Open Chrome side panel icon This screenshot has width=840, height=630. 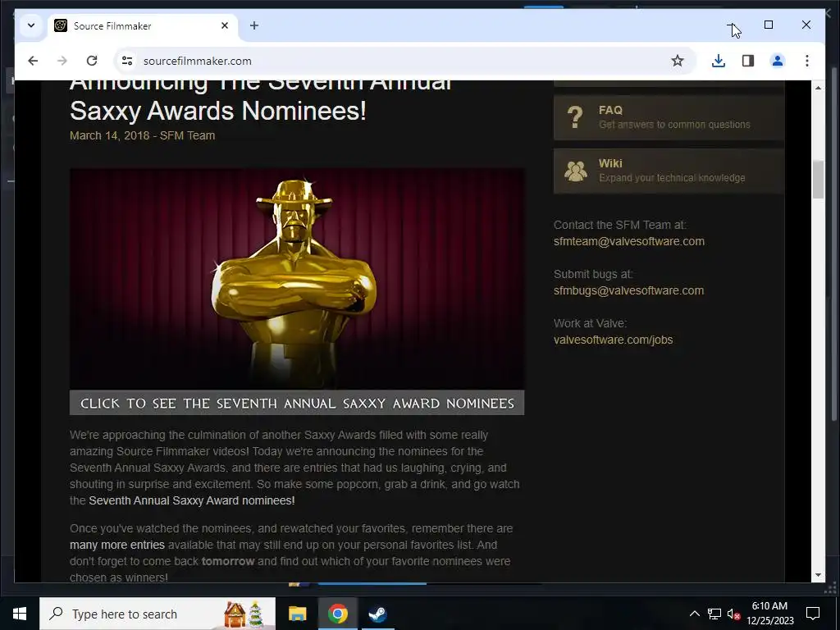[x=748, y=61]
